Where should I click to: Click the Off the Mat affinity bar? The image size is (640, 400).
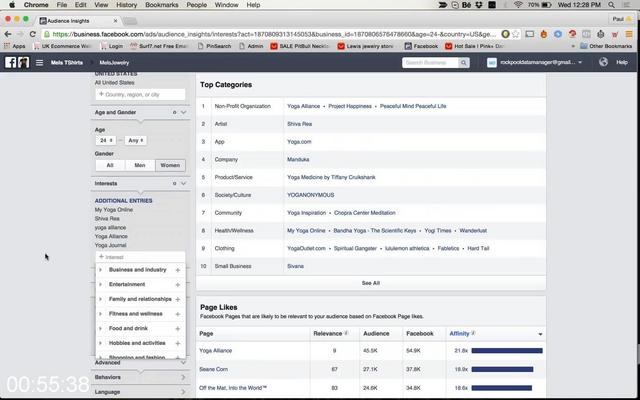pyautogui.click(x=502, y=388)
